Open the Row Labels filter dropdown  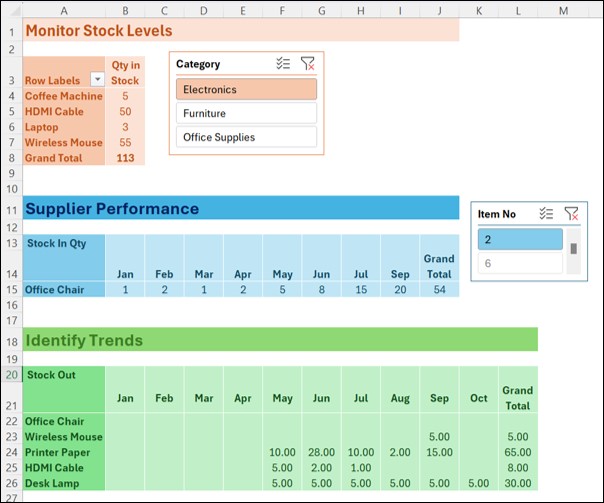[97, 79]
